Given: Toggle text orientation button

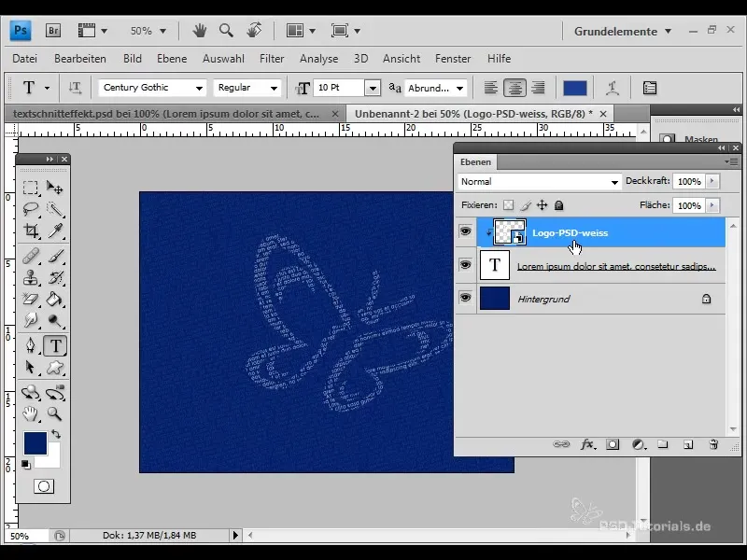Looking at the screenshot, I should 75,88.
